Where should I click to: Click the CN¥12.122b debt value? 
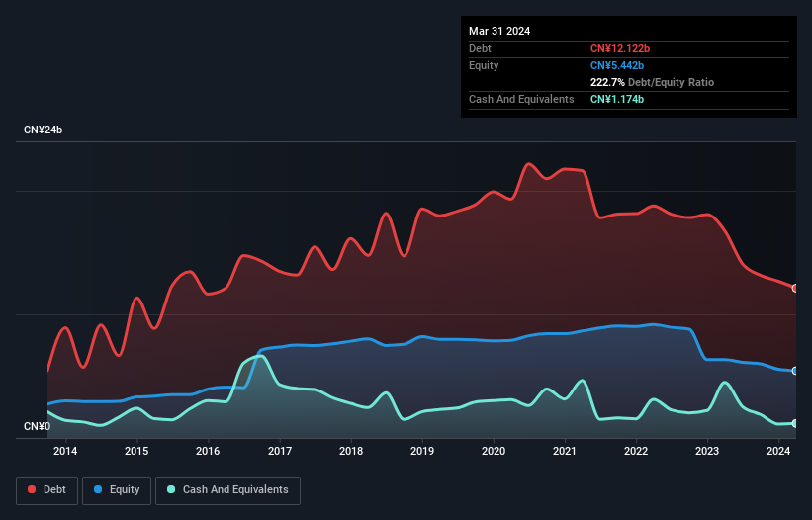620,48
